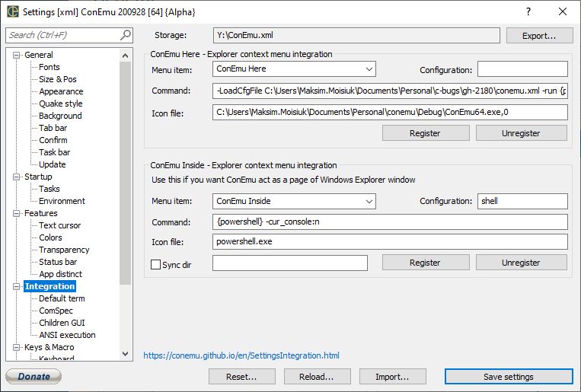Open Status bar settings page

click(58, 262)
